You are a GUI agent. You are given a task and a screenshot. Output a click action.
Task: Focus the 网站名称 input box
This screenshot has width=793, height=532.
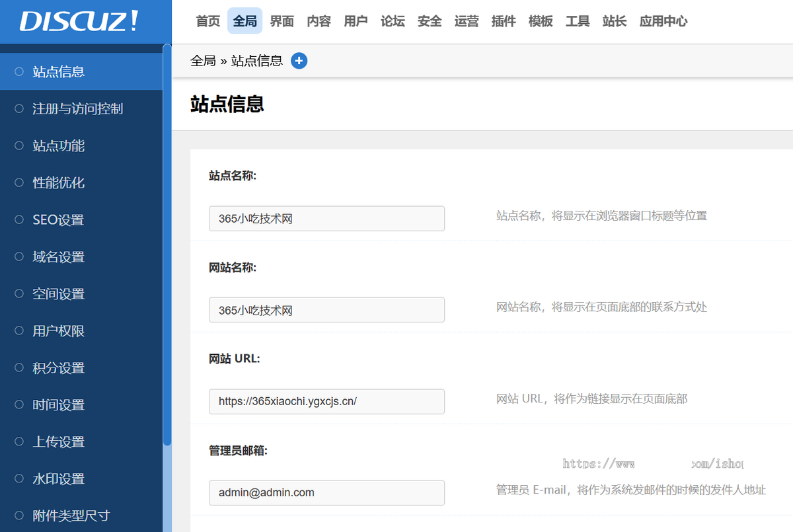326,310
